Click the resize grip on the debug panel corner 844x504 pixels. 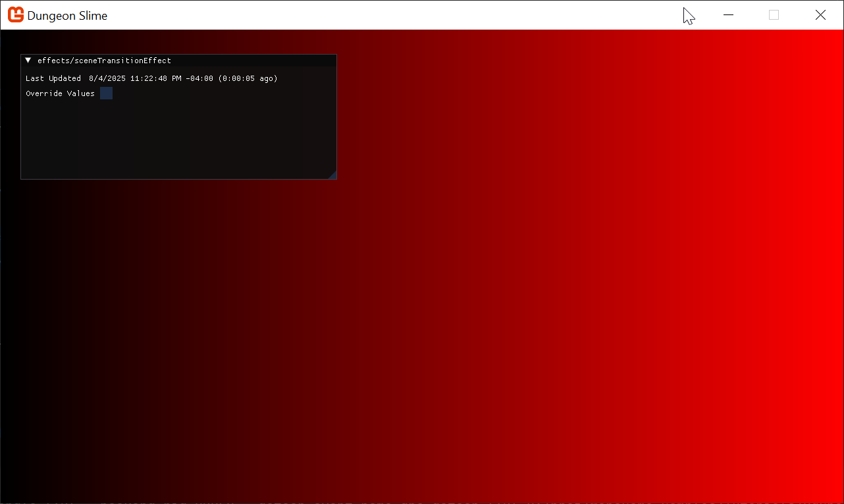point(332,175)
